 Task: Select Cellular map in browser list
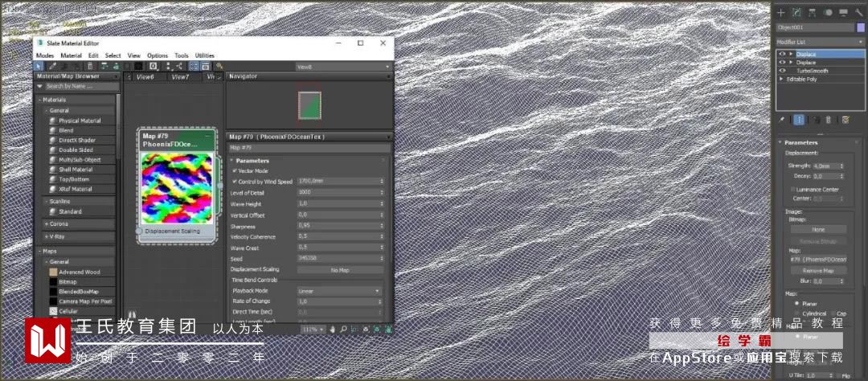68,311
